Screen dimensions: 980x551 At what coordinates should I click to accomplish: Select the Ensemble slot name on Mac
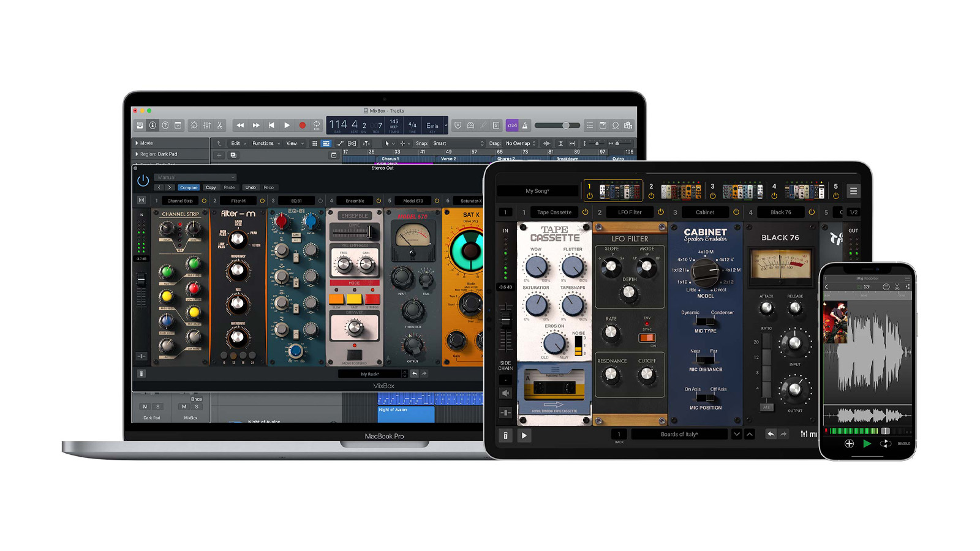point(355,201)
